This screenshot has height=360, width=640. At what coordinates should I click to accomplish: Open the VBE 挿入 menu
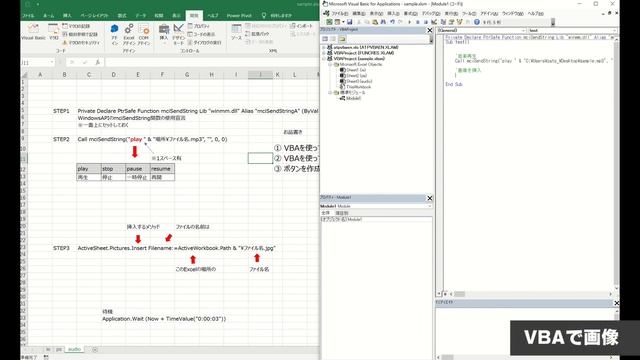click(x=393, y=13)
